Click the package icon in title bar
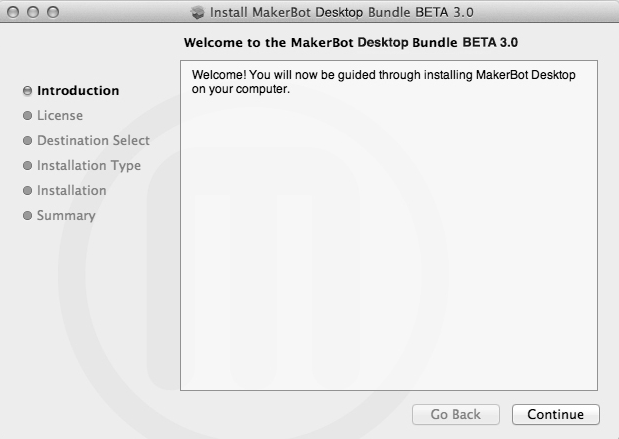Image resolution: width=619 pixels, height=439 pixels. [197, 12]
